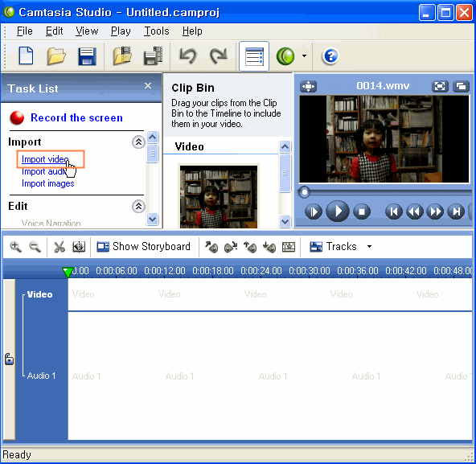The height and width of the screenshot is (464, 476).
Task: Open the View menu
Action: [x=87, y=31]
